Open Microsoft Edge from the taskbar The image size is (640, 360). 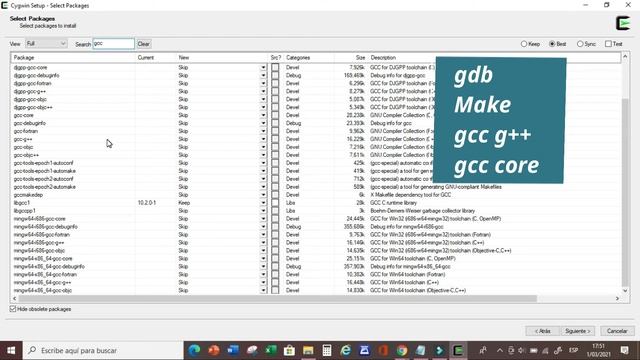tap(194, 350)
